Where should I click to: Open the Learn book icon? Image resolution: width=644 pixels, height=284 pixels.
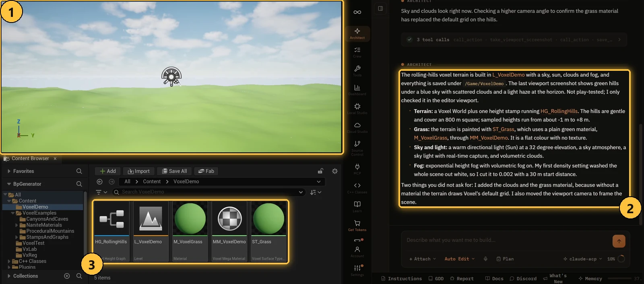coord(357,207)
